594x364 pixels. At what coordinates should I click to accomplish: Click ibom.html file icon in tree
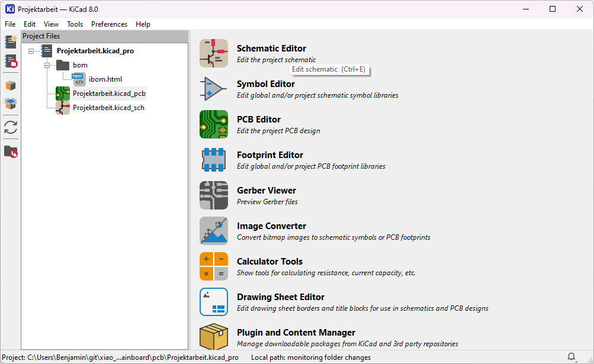[79, 79]
